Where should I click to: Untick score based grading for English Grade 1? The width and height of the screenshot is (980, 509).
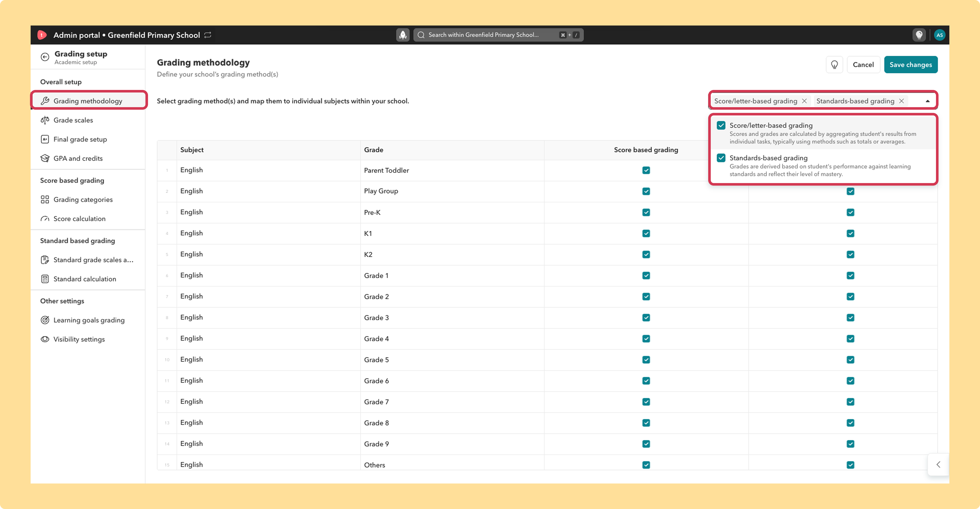click(x=646, y=275)
